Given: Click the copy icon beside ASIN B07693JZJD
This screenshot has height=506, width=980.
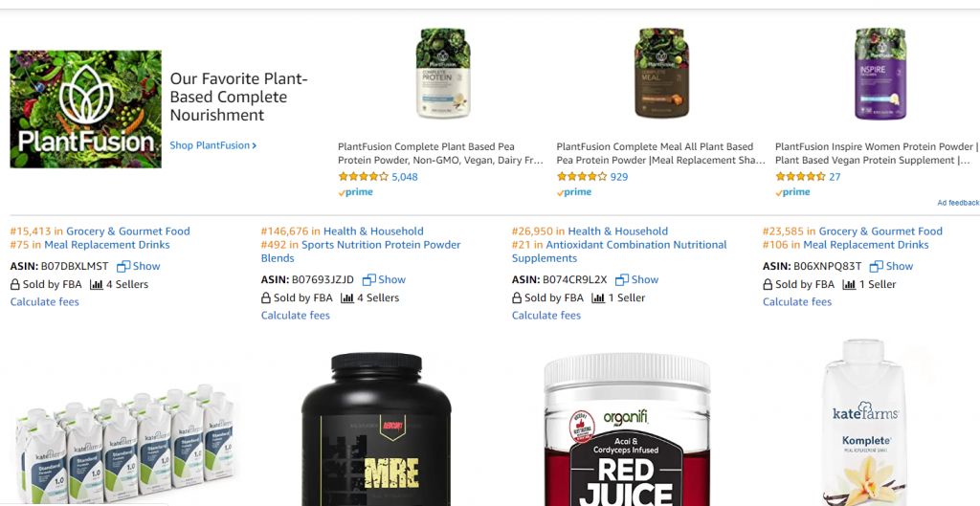Looking at the screenshot, I should click(369, 280).
